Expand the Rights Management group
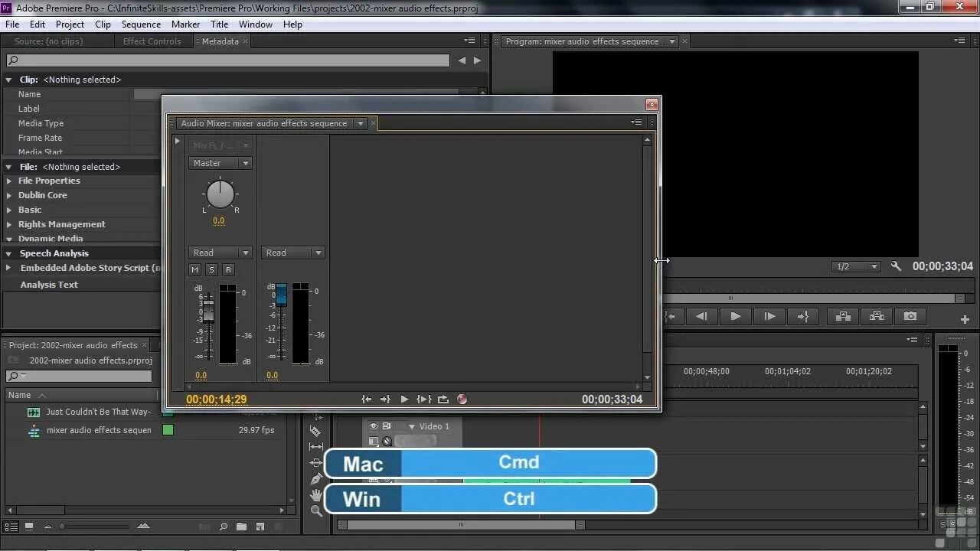This screenshot has width=980, height=551. (9, 224)
